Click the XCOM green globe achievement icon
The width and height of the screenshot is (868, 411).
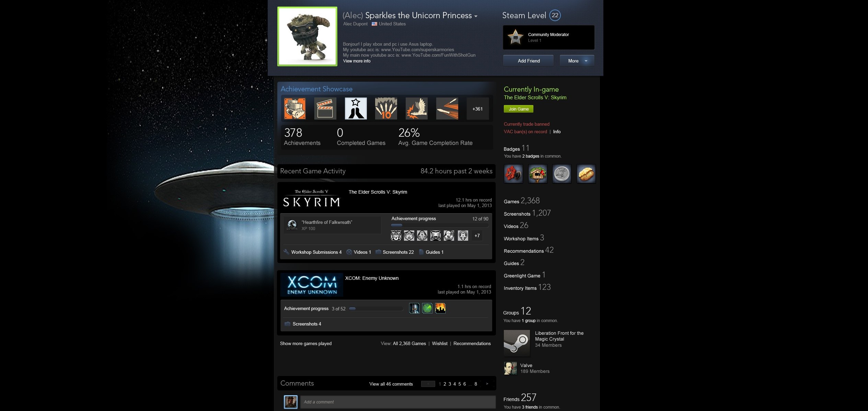(427, 308)
